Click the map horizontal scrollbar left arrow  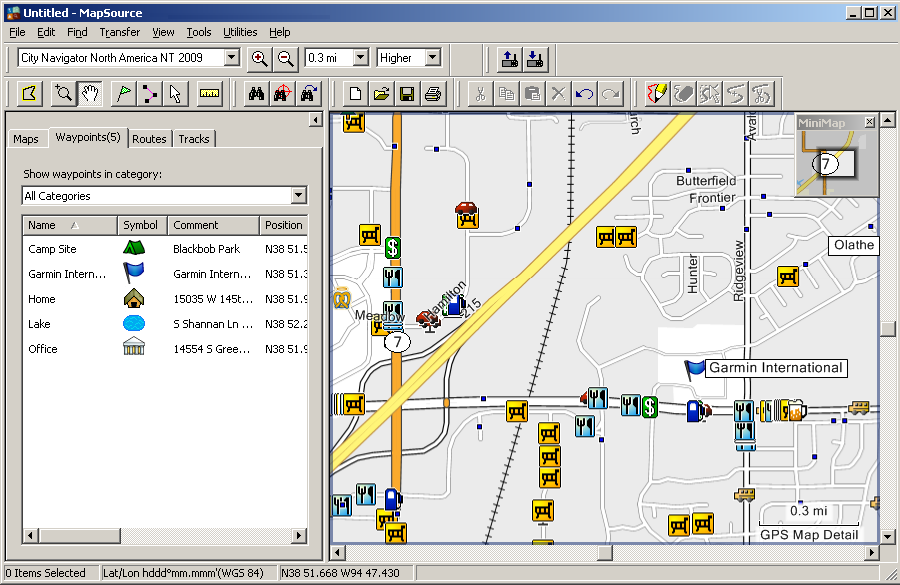[x=338, y=553]
